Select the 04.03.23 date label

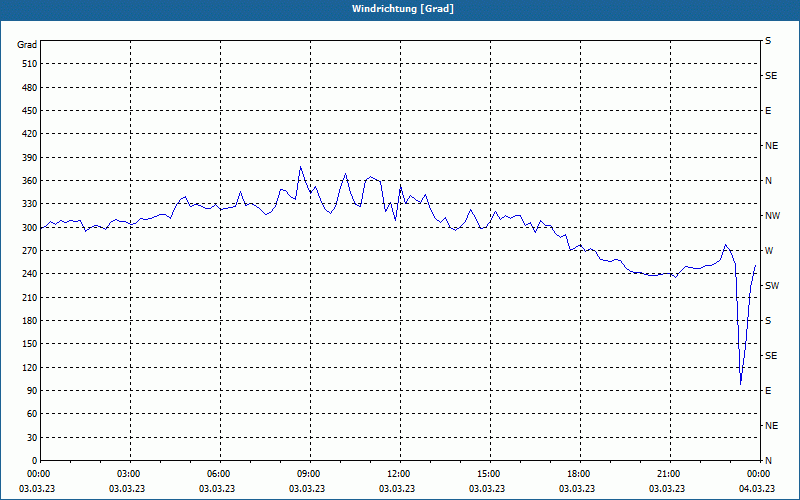click(757, 489)
